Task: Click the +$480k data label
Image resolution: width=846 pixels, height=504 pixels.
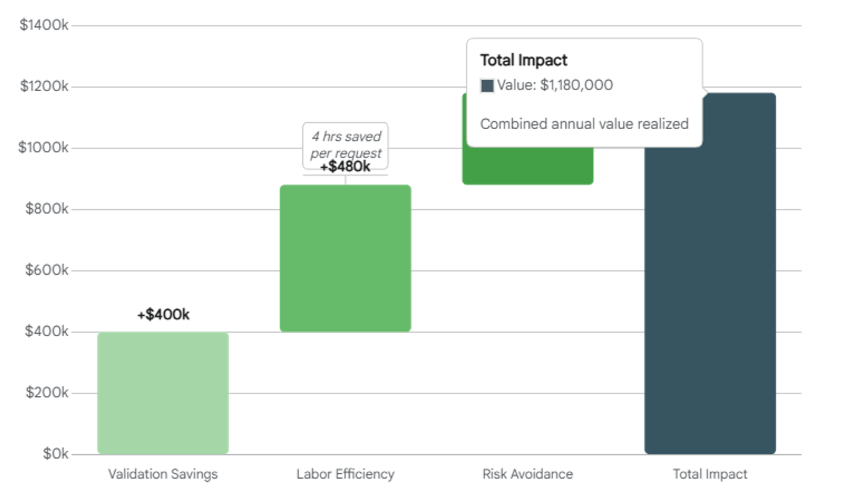Action: [x=345, y=167]
